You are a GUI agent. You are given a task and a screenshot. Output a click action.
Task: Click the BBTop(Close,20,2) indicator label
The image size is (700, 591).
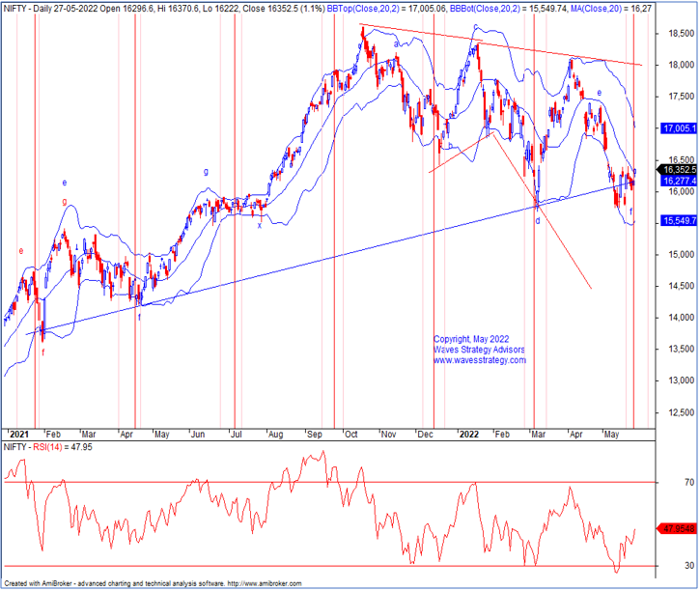(x=363, y=8)
